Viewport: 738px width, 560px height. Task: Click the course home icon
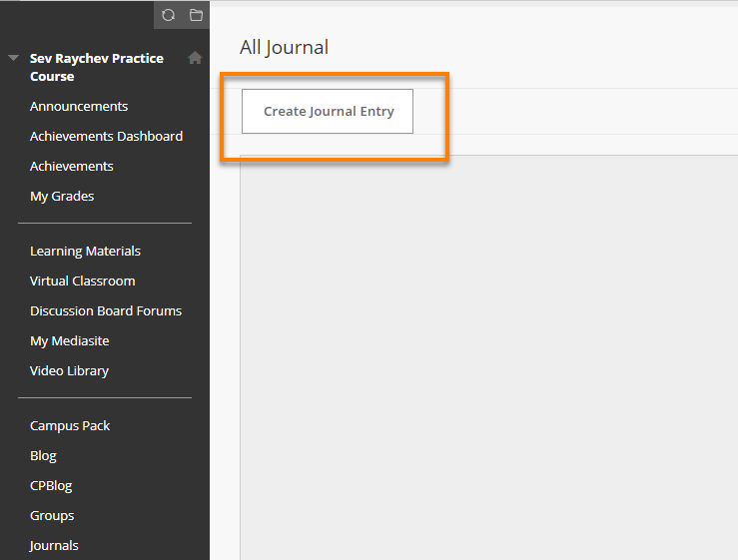(195, 58)
